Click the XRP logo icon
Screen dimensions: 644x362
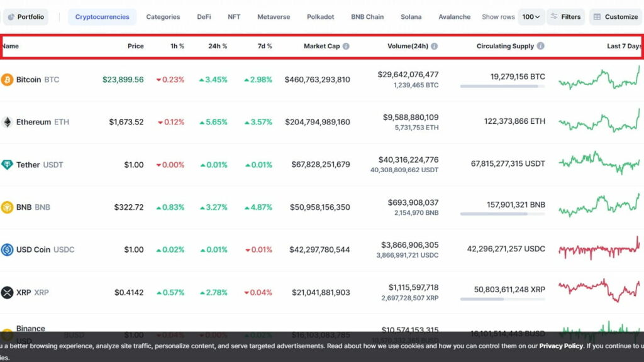[x=7, y=292]
